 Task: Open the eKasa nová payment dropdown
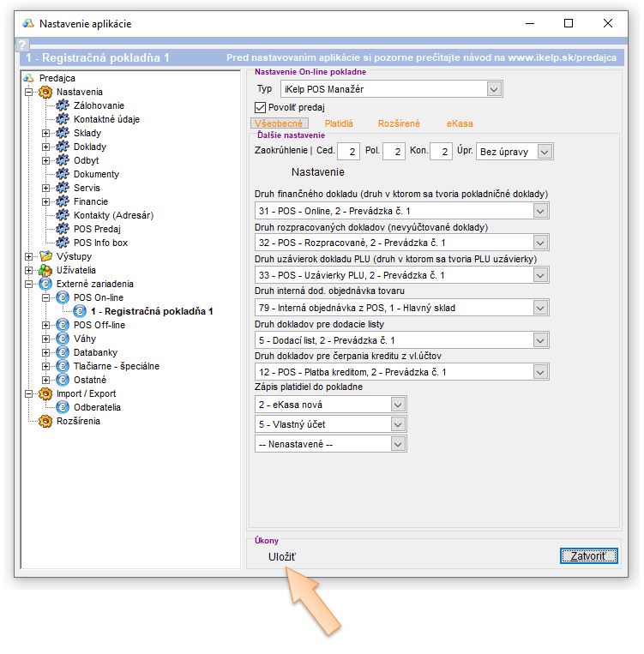click(x=396, y=404)
